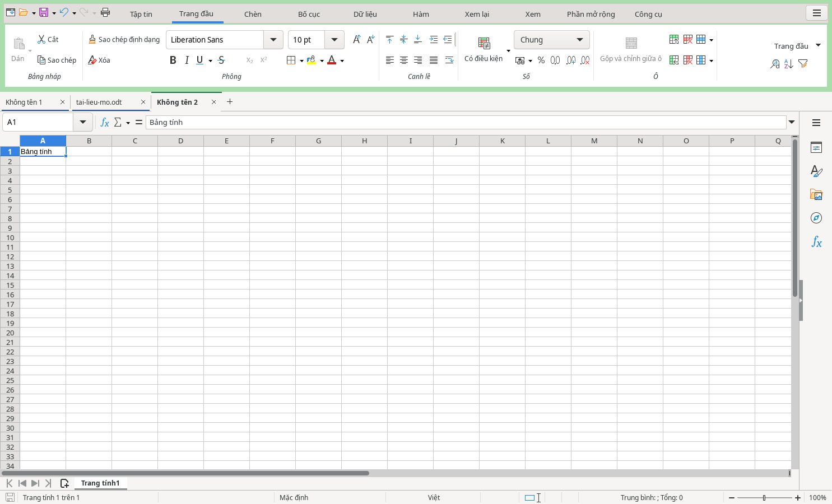Open the Liberation Sans font name dropdown
Screen dimensions: 832x504
(273, 40)
